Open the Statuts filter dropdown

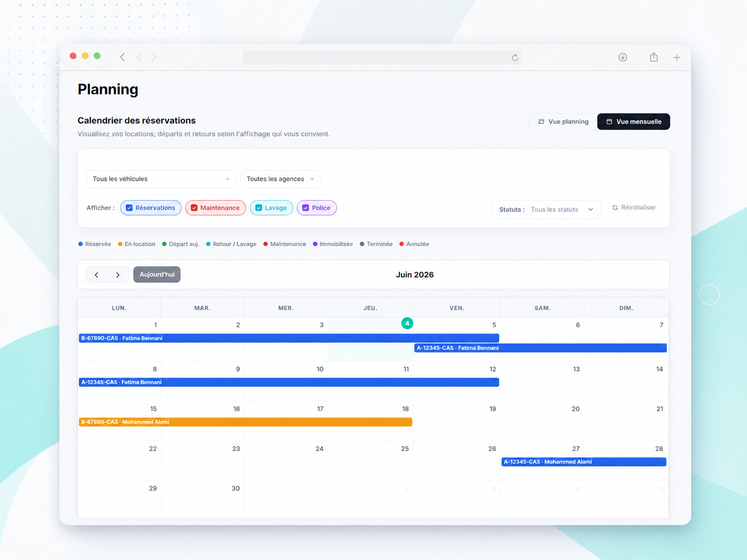click(x=546, y=209)
